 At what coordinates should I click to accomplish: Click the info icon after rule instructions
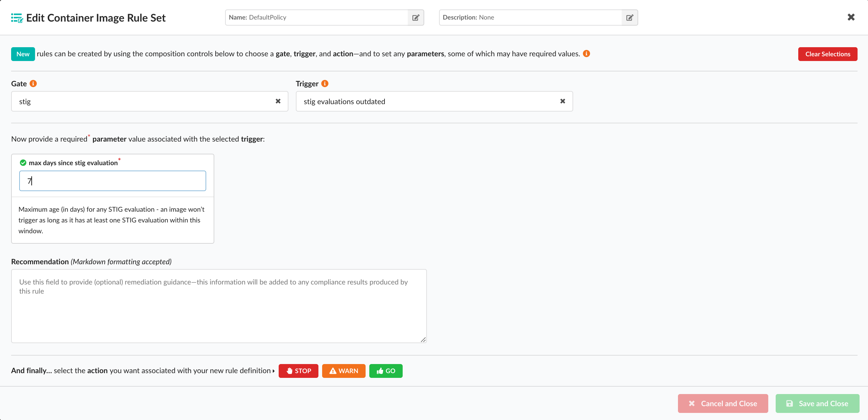(x=586, y=54)
